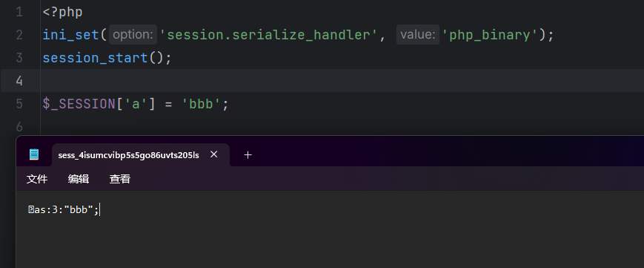Click the 'option:' parameter hint
Image resolution: width=644 pixels, height=268 pixels.
tap(133, 35)
